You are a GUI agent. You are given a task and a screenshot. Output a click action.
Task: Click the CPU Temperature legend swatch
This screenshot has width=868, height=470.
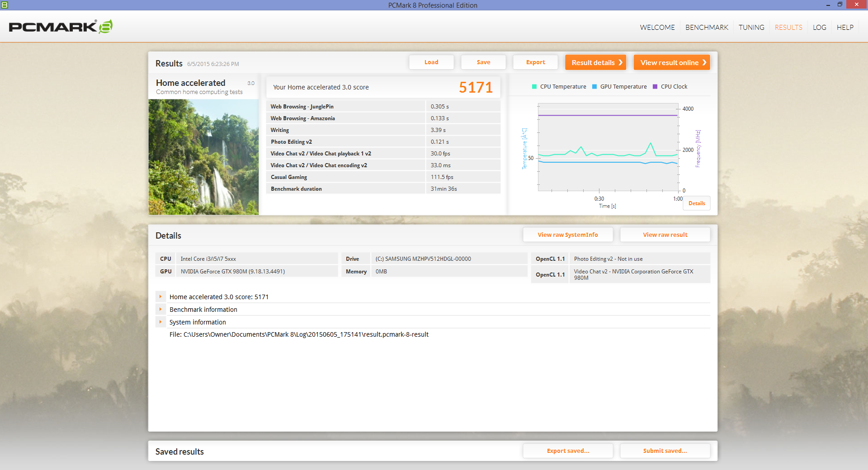pos(534,87)
